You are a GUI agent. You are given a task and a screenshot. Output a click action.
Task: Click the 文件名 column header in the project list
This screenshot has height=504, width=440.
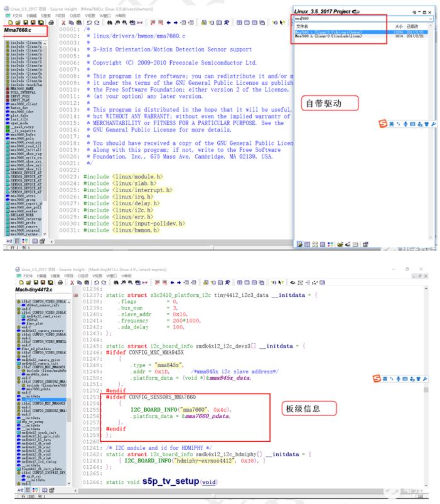[x=303, y=26]
